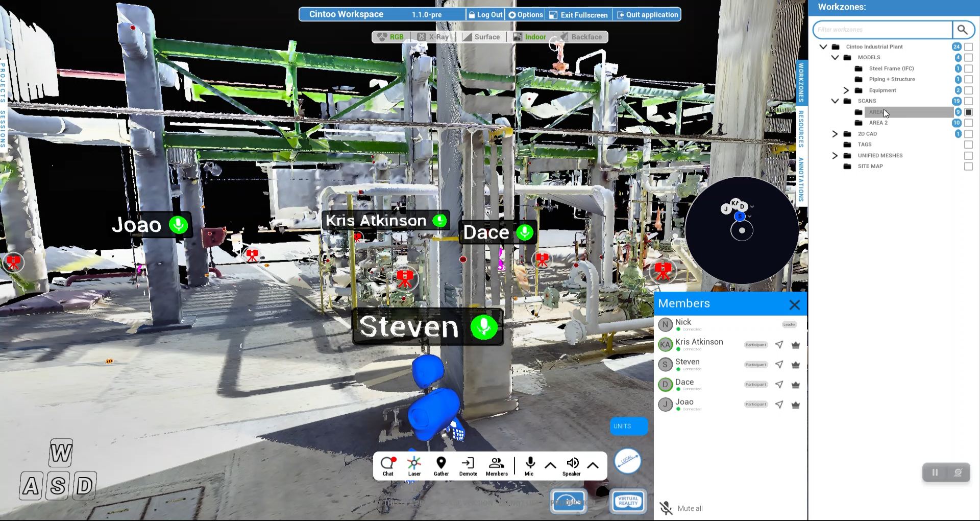
Task: Click the Demote icon
Action: [468, 466]
